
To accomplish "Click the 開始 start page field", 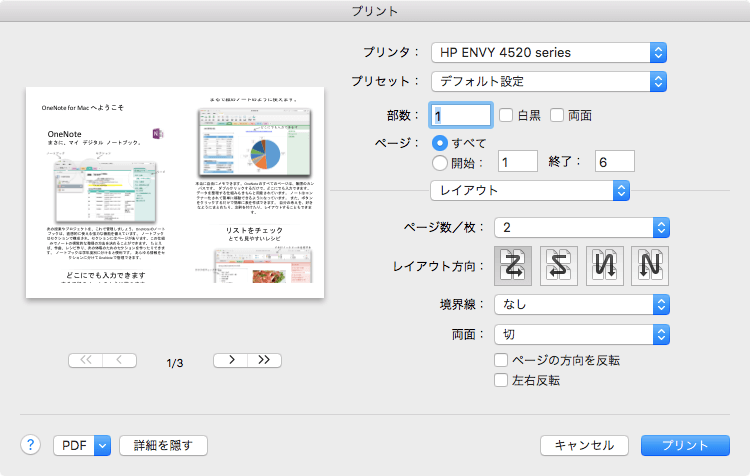I will point(518,161).
